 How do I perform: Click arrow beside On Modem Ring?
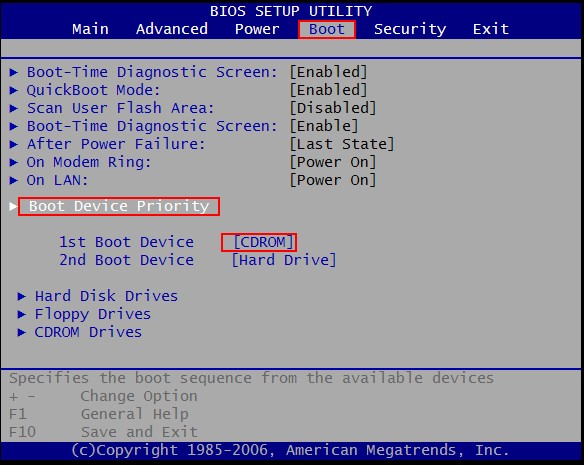13,162
